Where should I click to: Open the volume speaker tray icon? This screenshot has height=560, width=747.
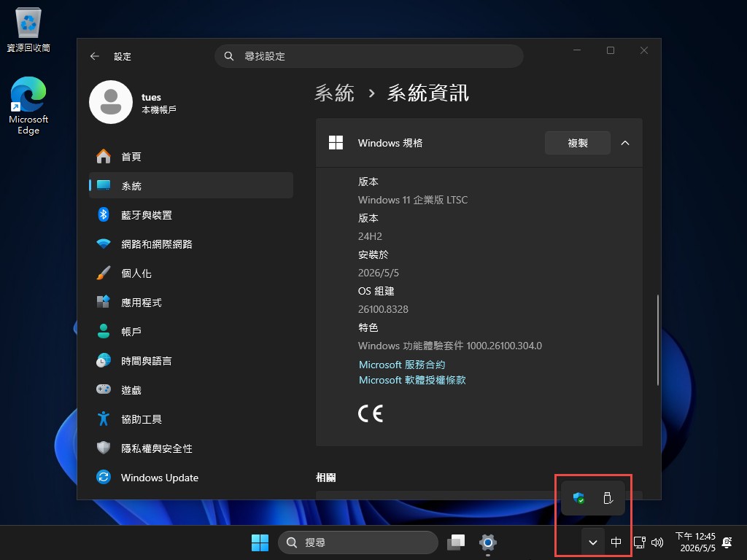(657, 542)
